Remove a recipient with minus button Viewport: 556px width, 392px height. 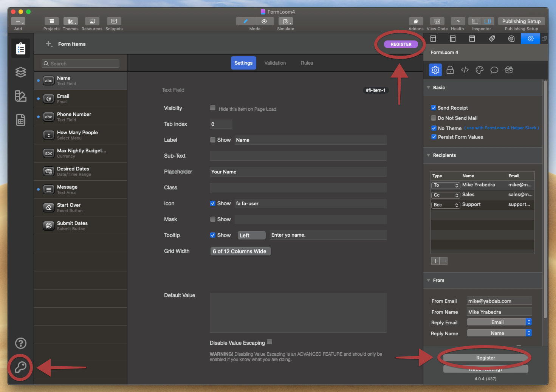[x=444, y=261]
